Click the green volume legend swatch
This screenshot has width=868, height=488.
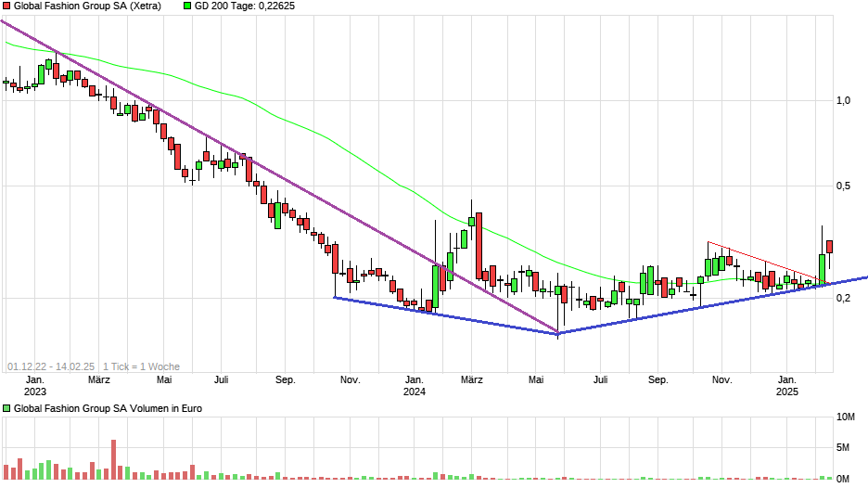(6, 408)
